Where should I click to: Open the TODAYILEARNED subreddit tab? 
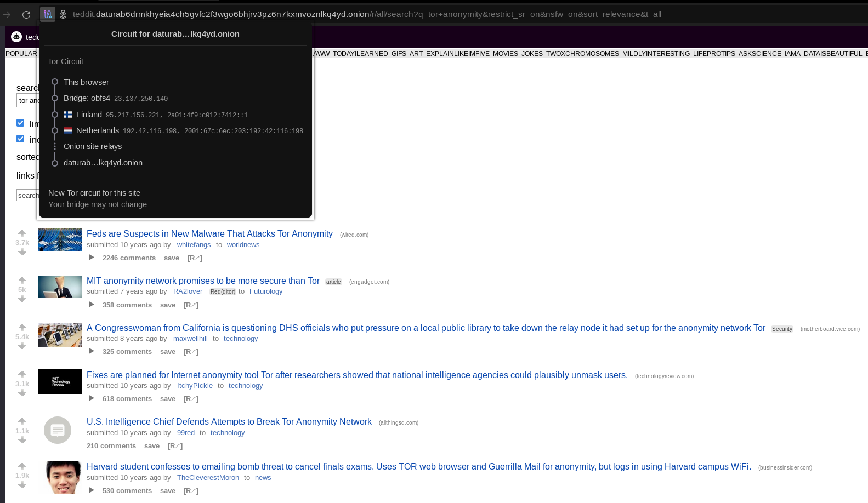(x=360, y=54)
